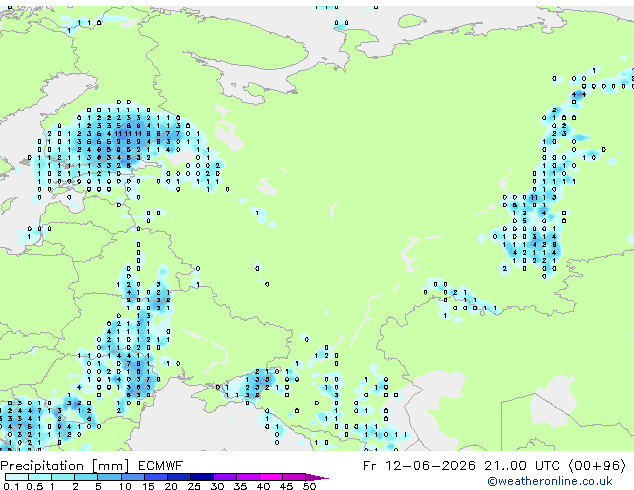The width and height of the screenshot is (634, 490).
Task: Click the legend value '0.1'
Action: (11, 486)
